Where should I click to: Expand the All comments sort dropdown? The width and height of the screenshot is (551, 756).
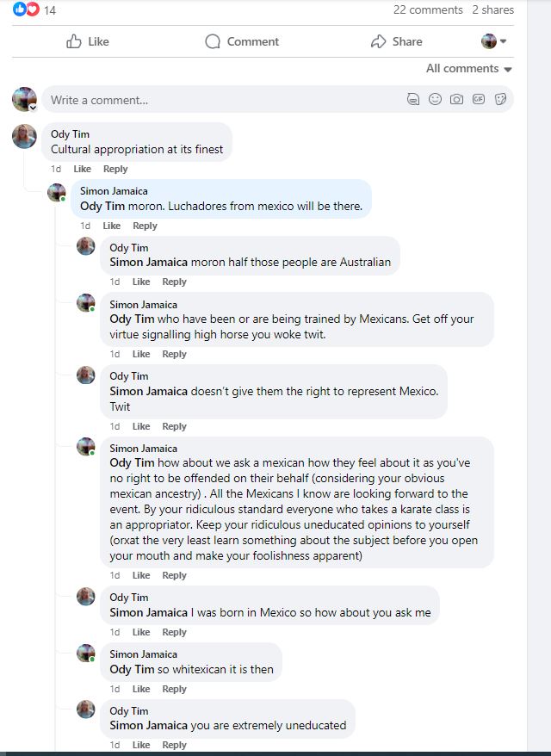[469, 69]
